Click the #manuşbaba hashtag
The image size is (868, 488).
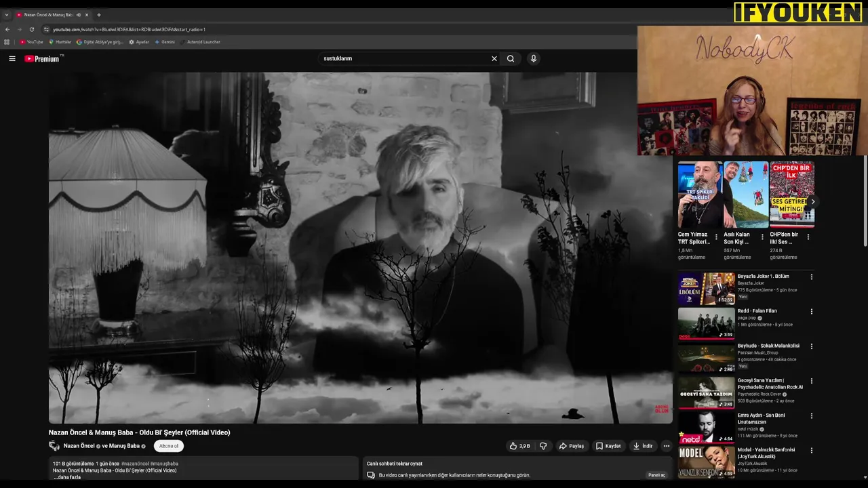point(164,464)
